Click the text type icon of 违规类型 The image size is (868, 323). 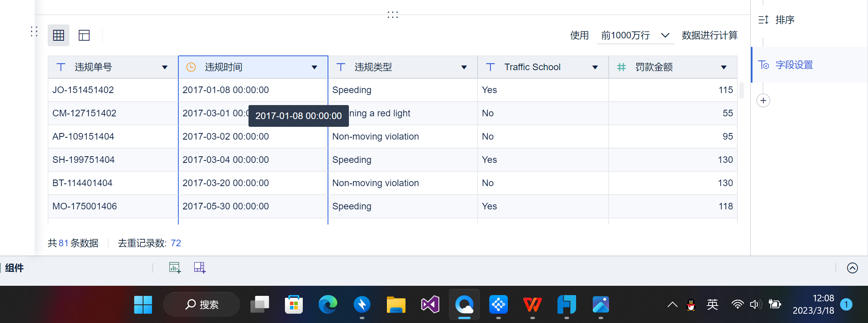tap(341, 67)
